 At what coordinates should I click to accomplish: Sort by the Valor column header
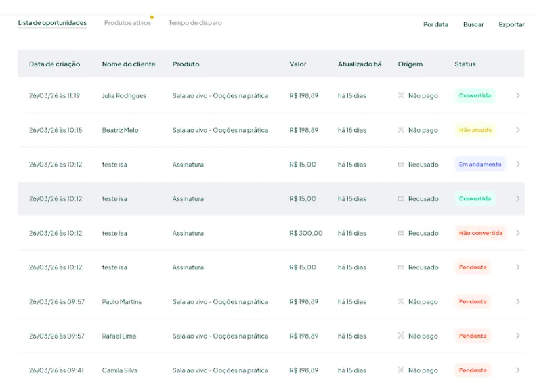[297, 64]
